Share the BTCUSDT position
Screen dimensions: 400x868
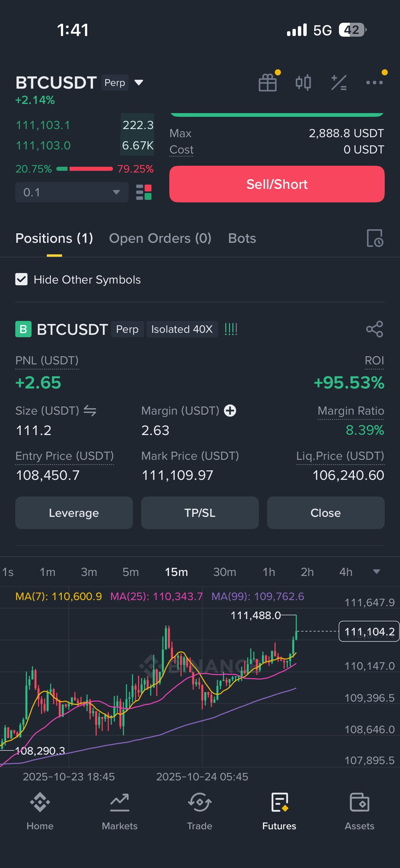(x=375, y=329)
